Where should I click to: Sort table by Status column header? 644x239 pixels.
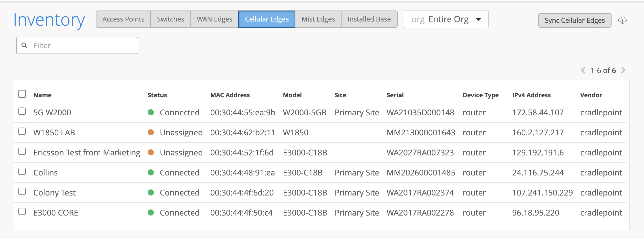pyautogui.click(x=157, y=95)
